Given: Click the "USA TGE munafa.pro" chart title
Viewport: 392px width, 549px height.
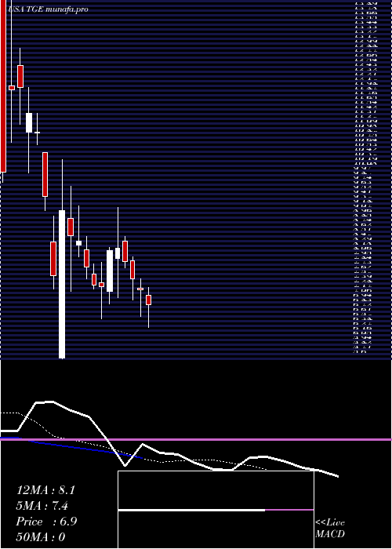Looking at the screenshot, I should click(49, 9).
